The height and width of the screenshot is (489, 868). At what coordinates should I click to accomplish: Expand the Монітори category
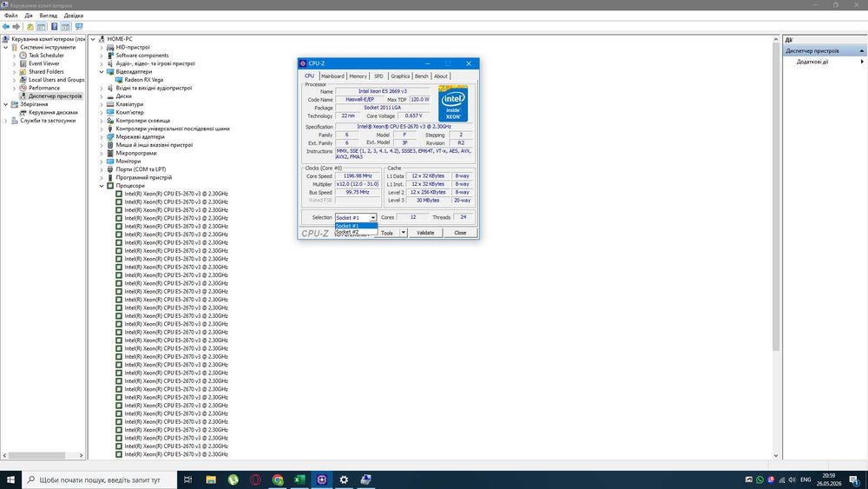tap(102, 162)
